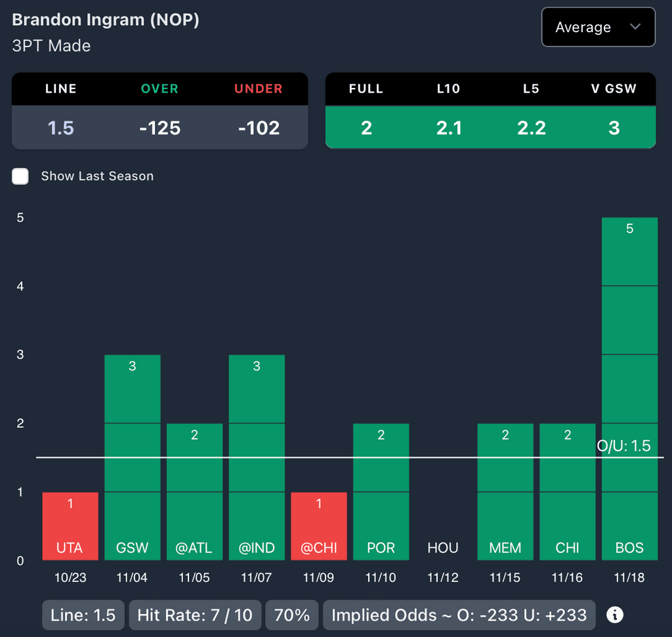672x637 pixels.
Task: Click the red UTA bar in chart
Action: click(x=70, y=525)
